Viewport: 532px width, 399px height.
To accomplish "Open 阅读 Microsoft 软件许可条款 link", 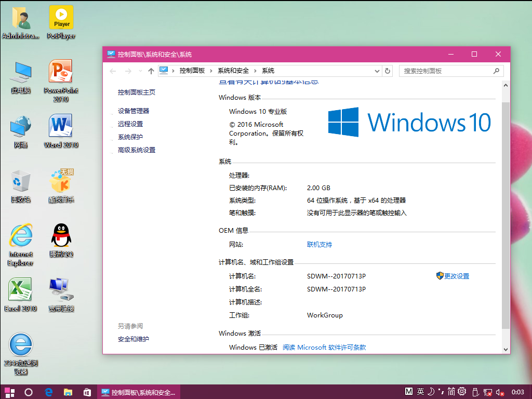I will point(324,348).
